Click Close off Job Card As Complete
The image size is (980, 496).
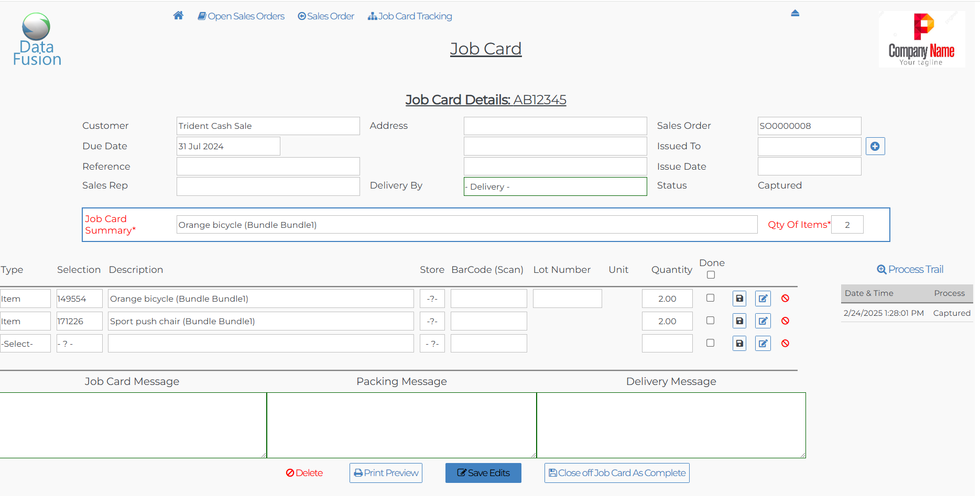pos(617,473)
